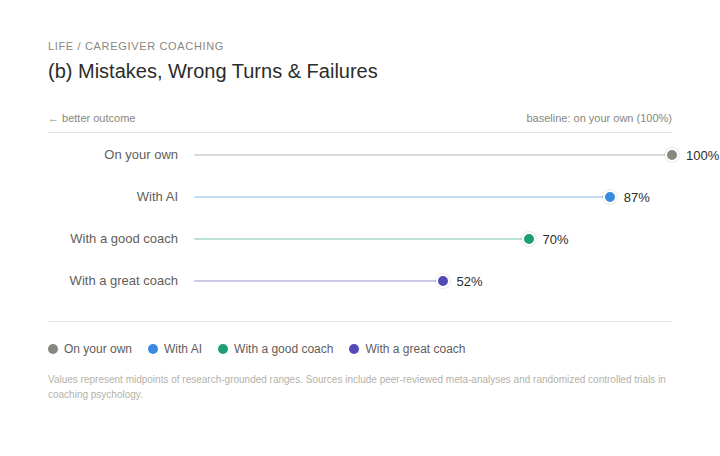Click the green 'With a good coach' dot

click(x=529, y=239)
